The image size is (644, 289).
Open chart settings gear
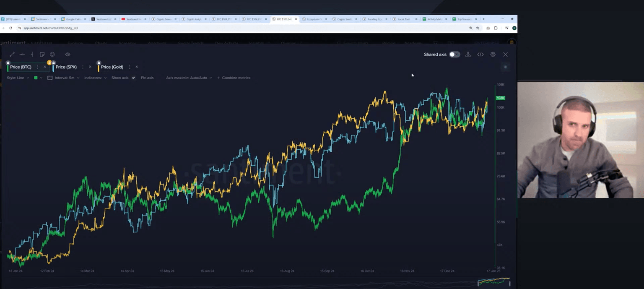click(493, 55)
